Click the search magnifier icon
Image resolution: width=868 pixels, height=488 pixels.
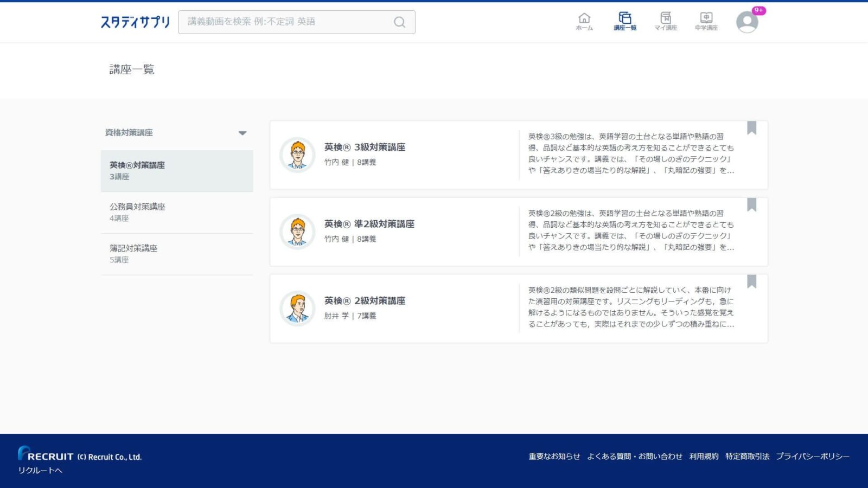tap(399, 22)
